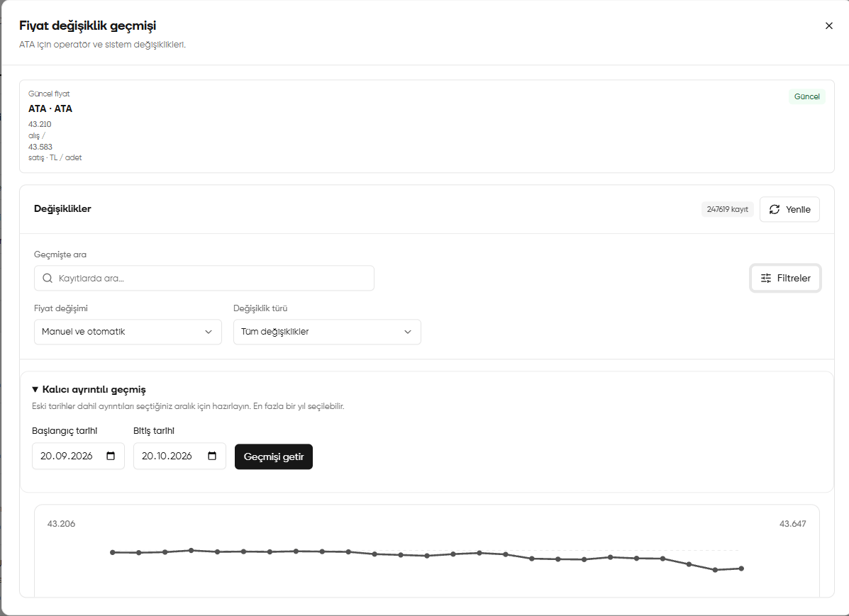Image resolution: width=849 pixels, height=616 pixels.
Task: Click the magnifier icon in search field
Action: click(x=48, y=279)
